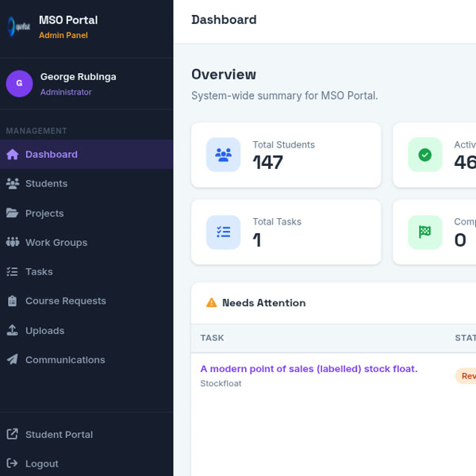
Task: Click the System-wide summary subtitle
Action: [x=285, y=96]
